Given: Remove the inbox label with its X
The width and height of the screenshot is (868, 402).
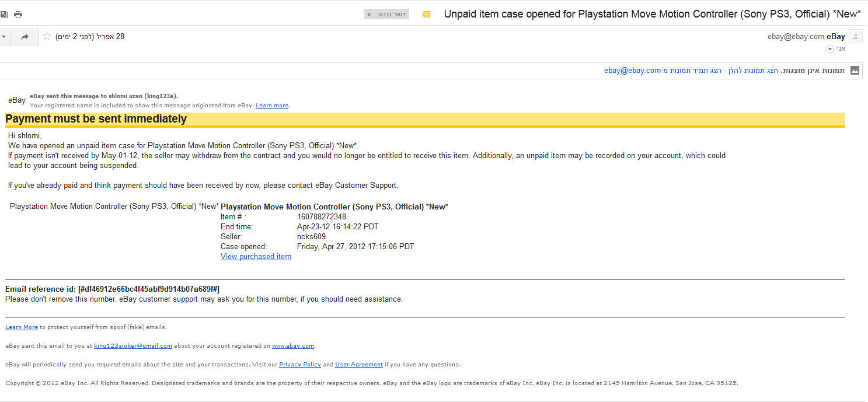Looking at the screenshot, I should (369, 14).
